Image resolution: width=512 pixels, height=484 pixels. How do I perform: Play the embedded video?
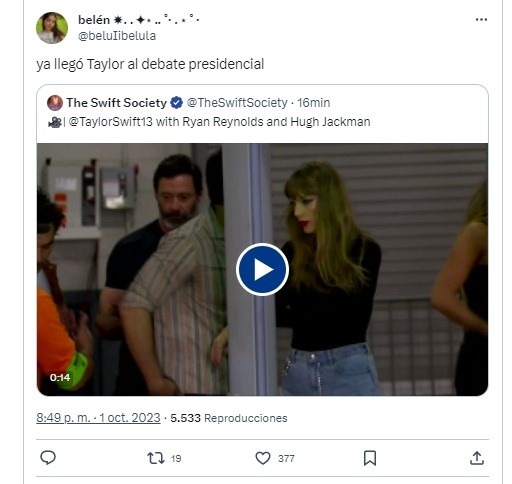tap(262, 269)
